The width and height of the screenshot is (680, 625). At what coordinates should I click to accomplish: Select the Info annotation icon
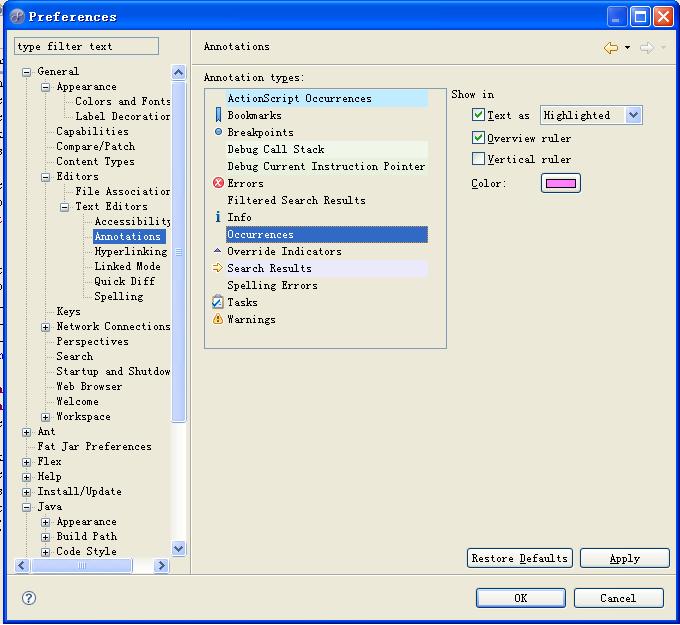click(218, 217)
